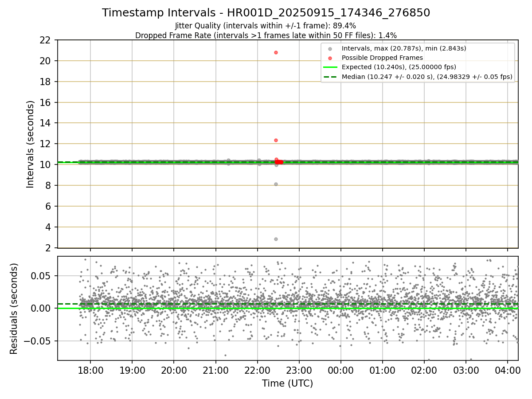Click the "19:00" x-axis tick label
The height and width of the screenshot is (399, 532).
click(132, 370)
